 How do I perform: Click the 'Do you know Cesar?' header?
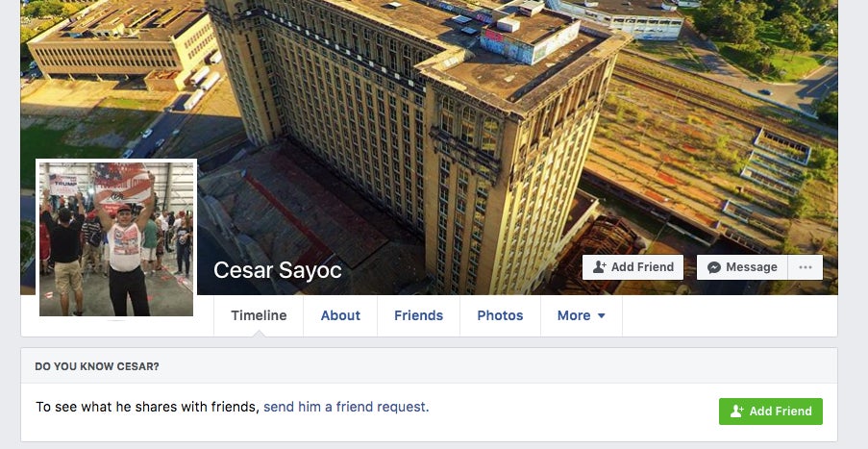coord(97,366)
